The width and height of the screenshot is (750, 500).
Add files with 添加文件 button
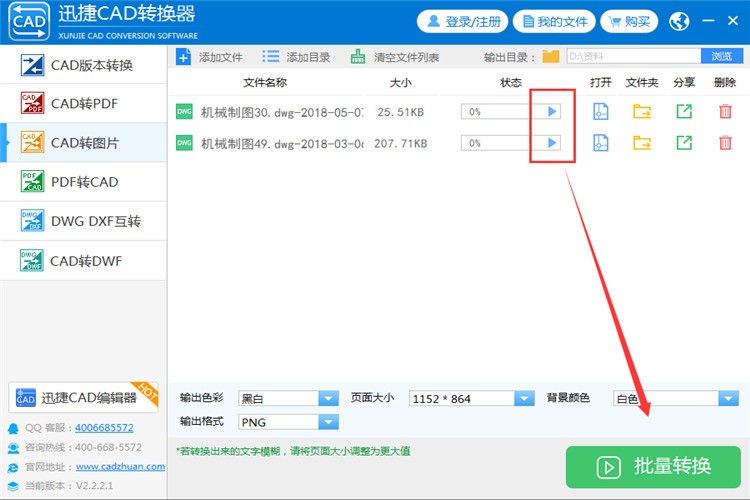[x=210, y=57]
